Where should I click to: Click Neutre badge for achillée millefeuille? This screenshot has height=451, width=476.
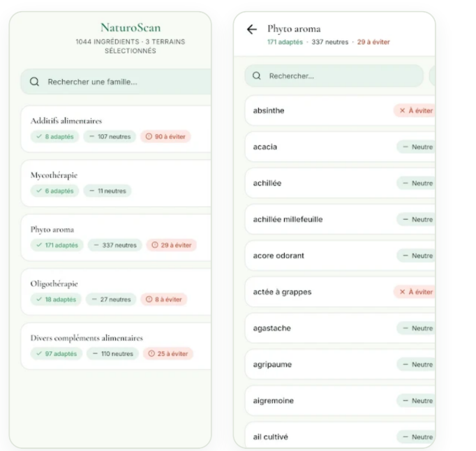click(416, 219)
